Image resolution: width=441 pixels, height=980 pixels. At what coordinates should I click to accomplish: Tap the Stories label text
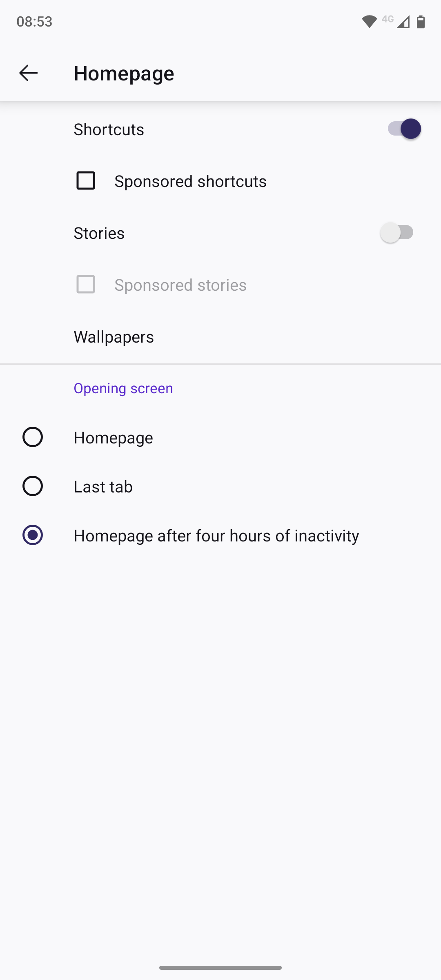(99, 233)
